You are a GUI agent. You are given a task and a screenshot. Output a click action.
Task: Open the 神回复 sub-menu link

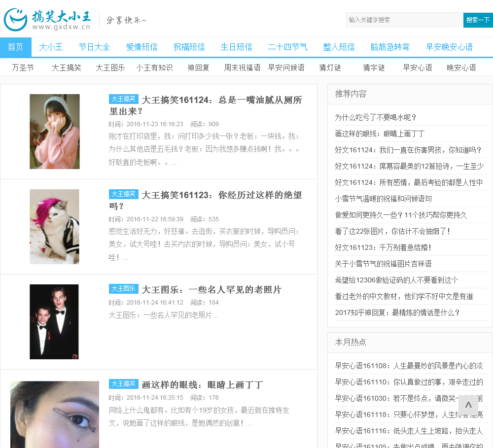coord(198,68)
